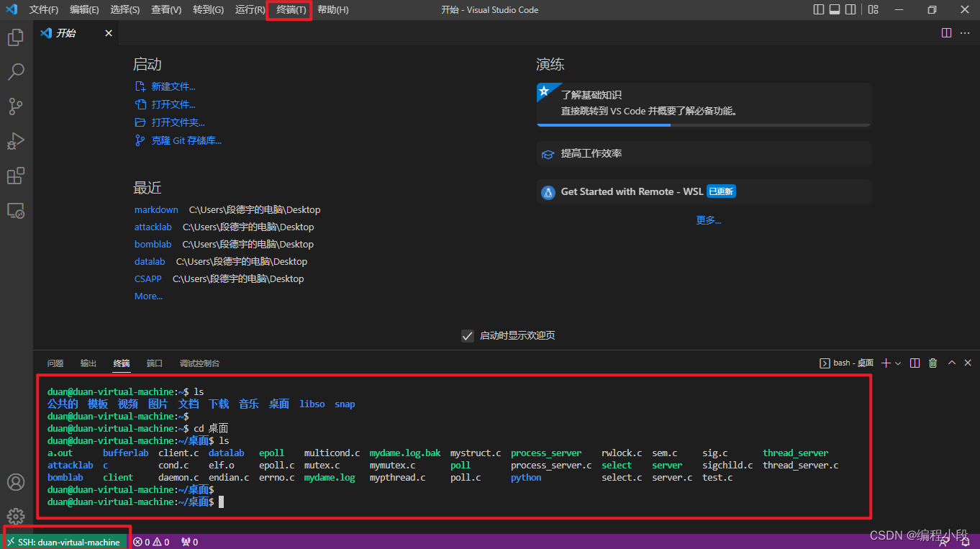Split the terminal pane
This screenshot has width=980, height=549.
pos(915,363)
